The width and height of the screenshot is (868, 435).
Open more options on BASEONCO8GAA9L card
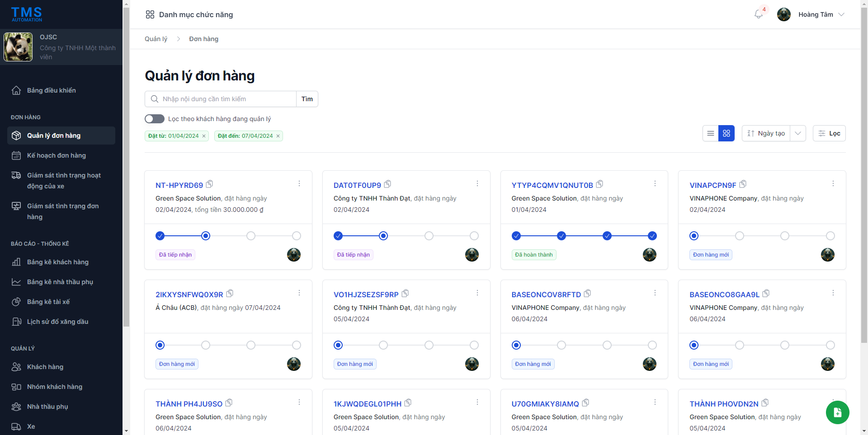[833, 293]
